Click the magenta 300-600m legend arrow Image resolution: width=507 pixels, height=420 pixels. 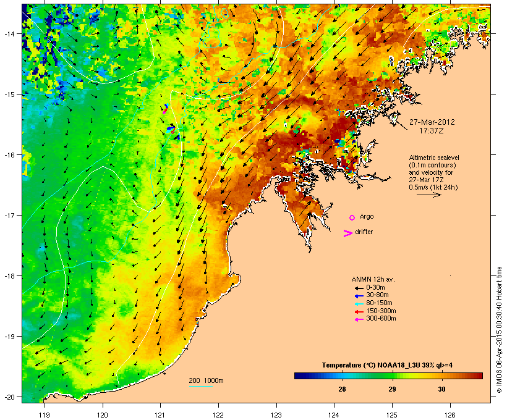(359, 319)
